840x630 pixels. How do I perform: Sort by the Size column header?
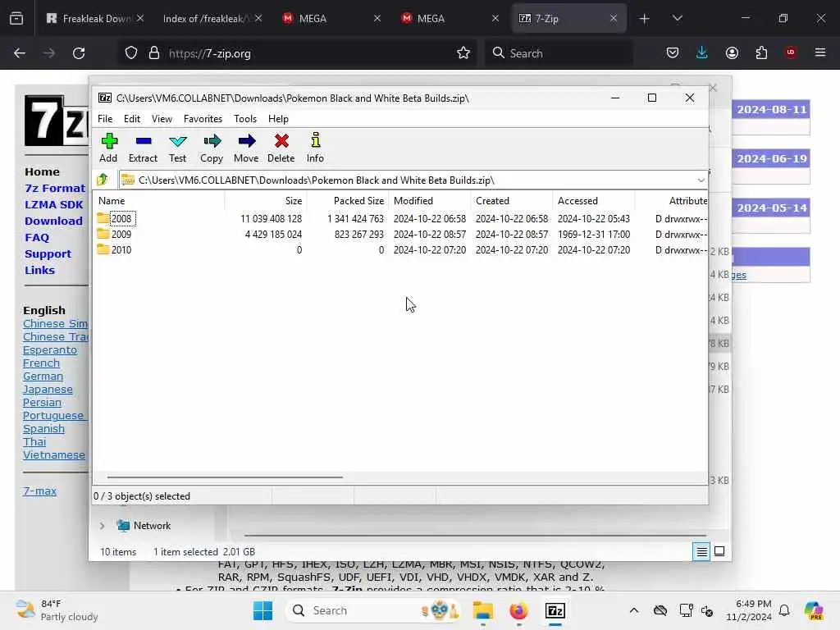tap(265, 201)
